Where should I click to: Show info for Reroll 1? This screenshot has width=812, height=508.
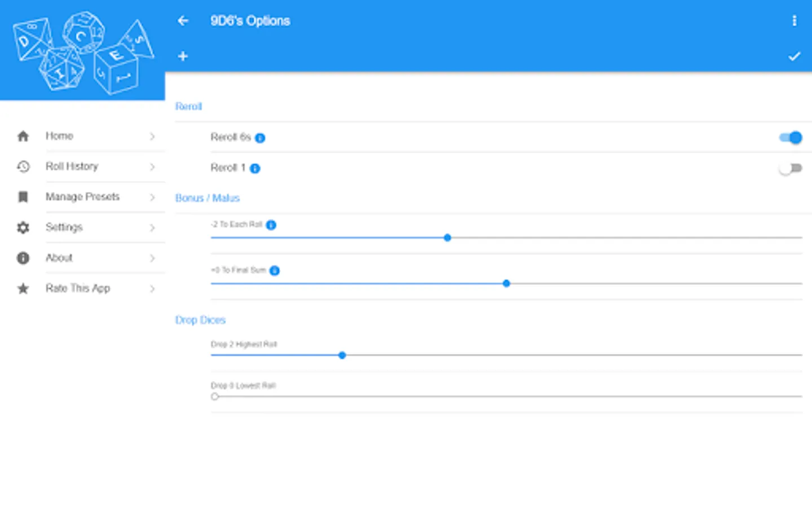pos(255,168)
